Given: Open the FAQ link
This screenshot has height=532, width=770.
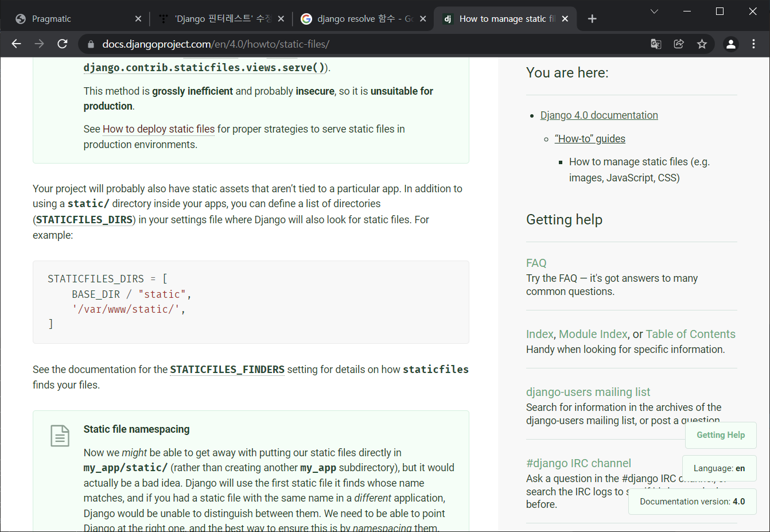Looking at the screenshot, I should tap(536, 263).
